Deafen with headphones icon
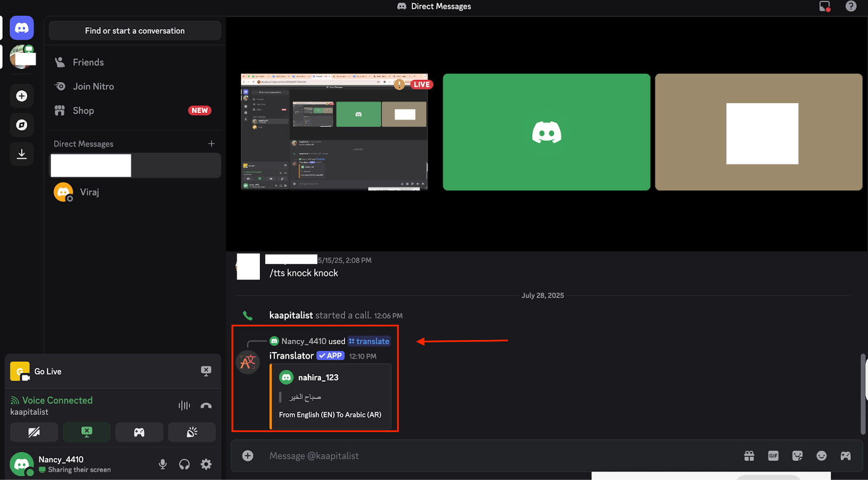868x480 pixels. [184, 464]
